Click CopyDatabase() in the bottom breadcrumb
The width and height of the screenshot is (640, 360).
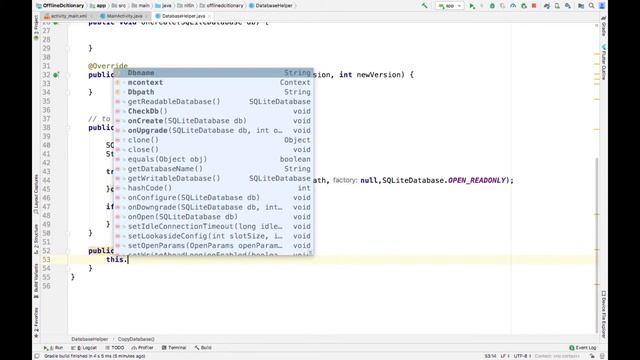click(x=136, y=339)
